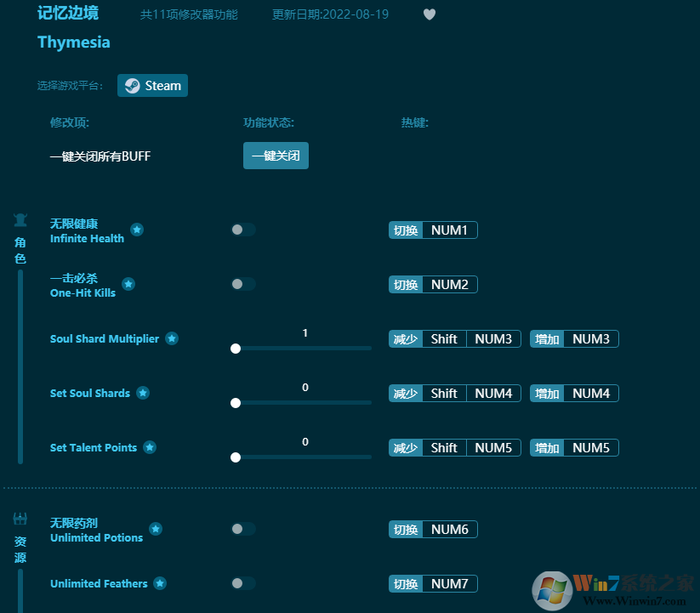Toggle Unlimited Feathers on
The width and height of the screenshot is (700, 613).
(243, 583)
